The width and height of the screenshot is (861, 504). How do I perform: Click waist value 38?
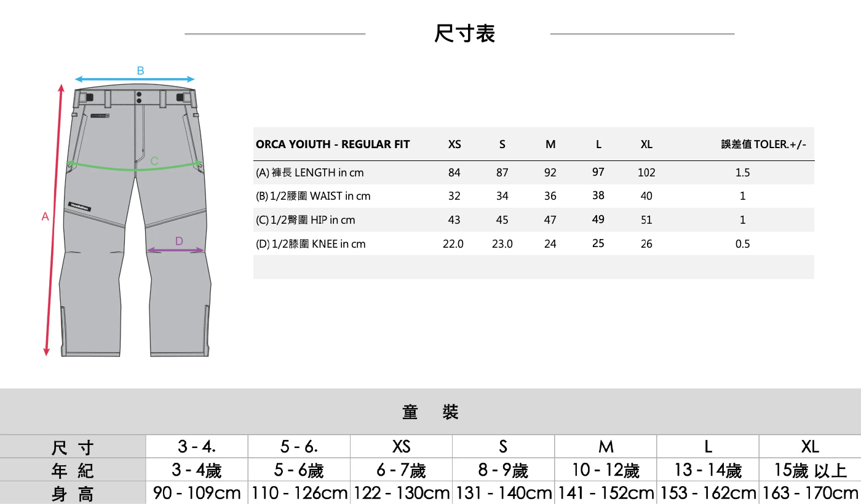tap(598, 195)
